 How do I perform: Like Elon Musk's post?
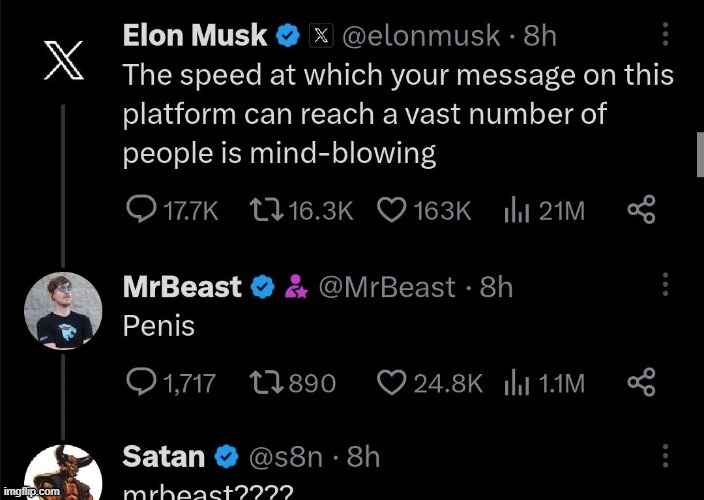(x=392, y=210)
